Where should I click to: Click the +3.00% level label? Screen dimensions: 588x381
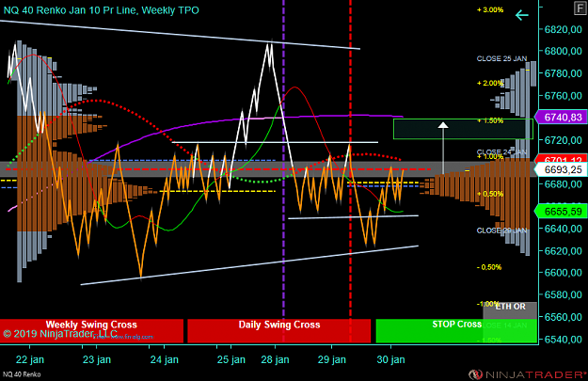(x=490, y=9)
